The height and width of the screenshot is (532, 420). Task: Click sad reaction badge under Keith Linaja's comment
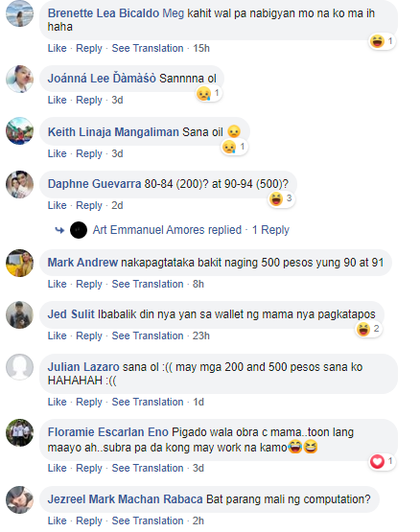(234, 147)
